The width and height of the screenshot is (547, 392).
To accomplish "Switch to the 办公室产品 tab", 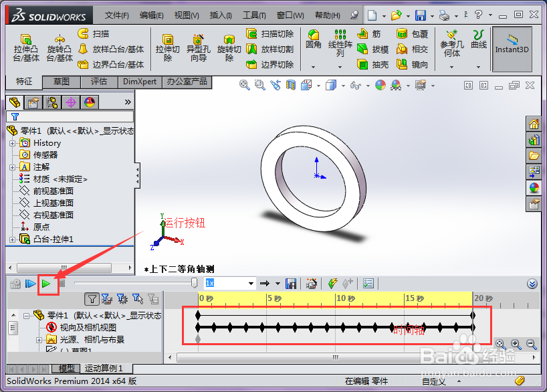I will [187, 82].
